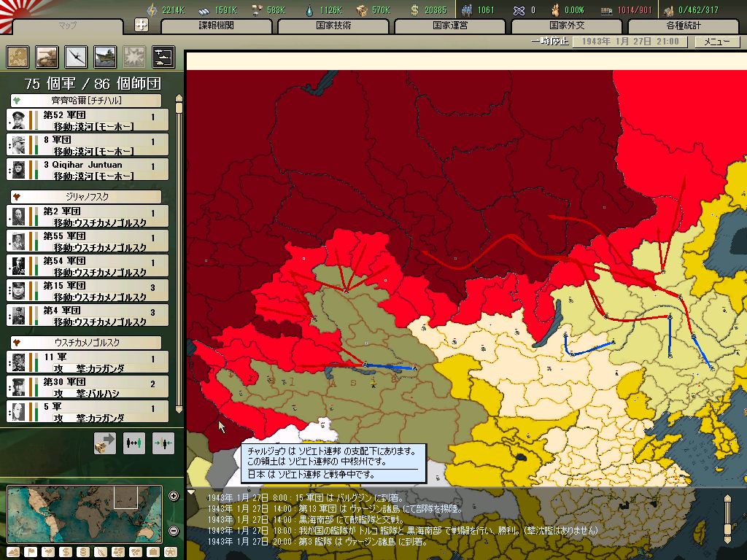Select the coin stack supply map mode

(x=83, y=552)
